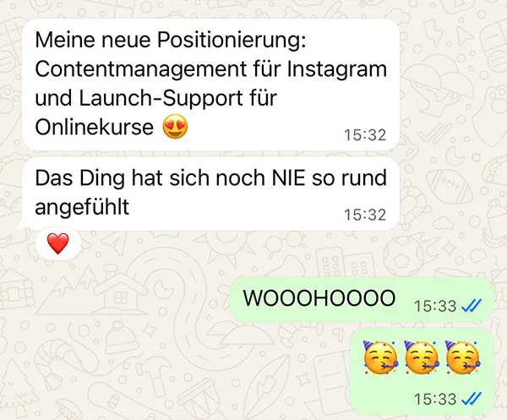Screen dimensions: 507x420
Task: Click the middle party face emoji
Action: pyautogui.click(x=422, y=357)
